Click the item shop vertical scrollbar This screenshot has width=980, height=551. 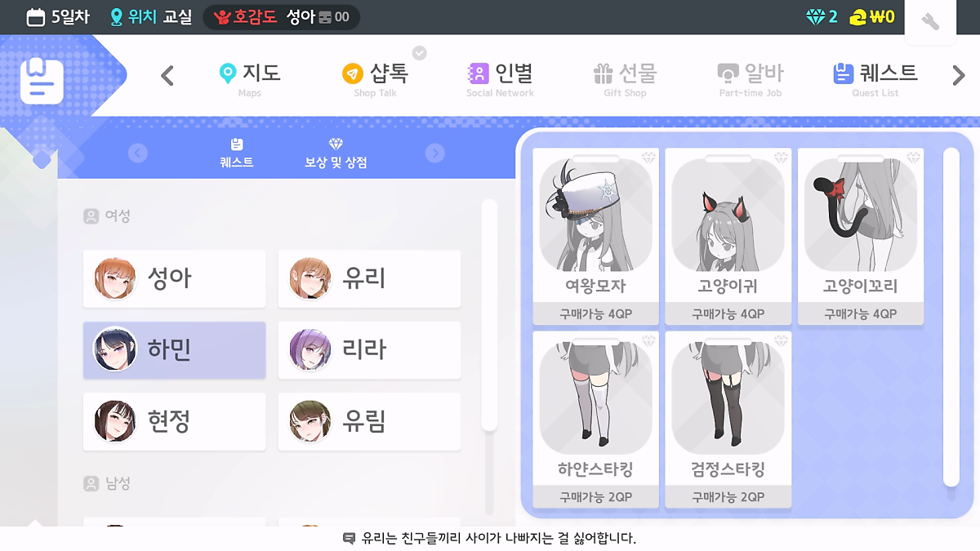click(951, 318)
